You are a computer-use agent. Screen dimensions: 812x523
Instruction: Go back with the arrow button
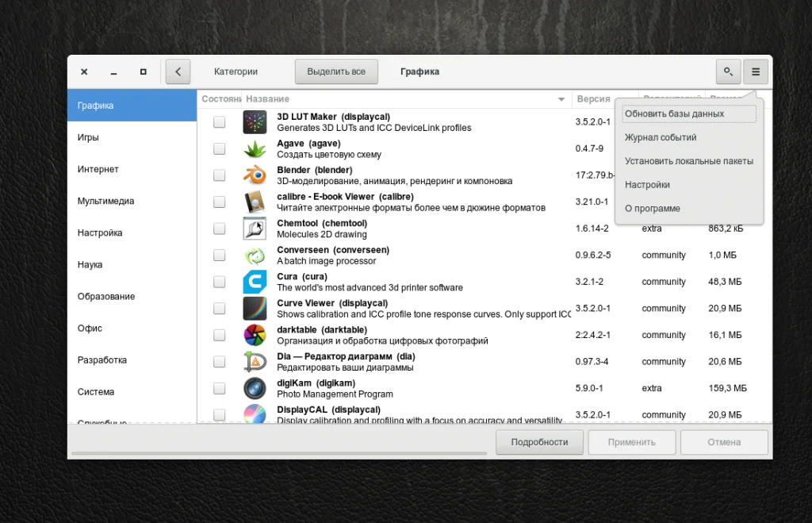(178, 71)
